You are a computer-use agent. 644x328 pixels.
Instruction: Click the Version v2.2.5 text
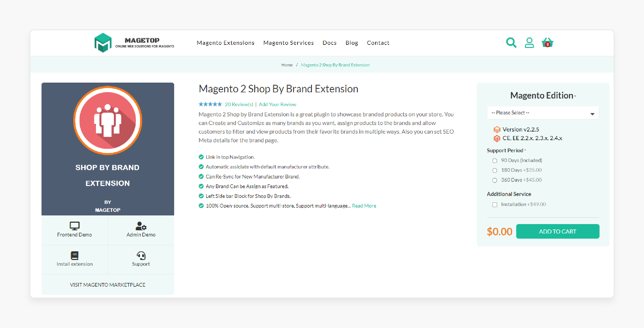[x=521, y=130]
